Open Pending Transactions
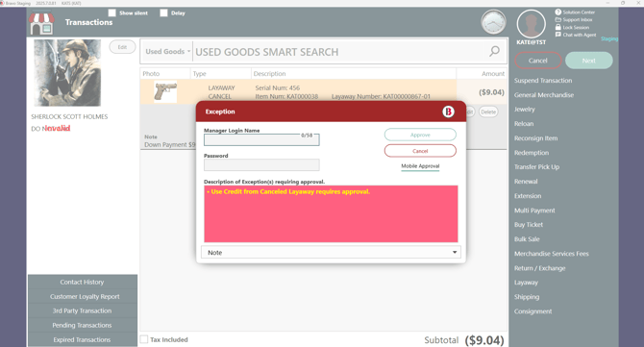The height and width of the screenshot is (347, 644). tap(82, 325)
